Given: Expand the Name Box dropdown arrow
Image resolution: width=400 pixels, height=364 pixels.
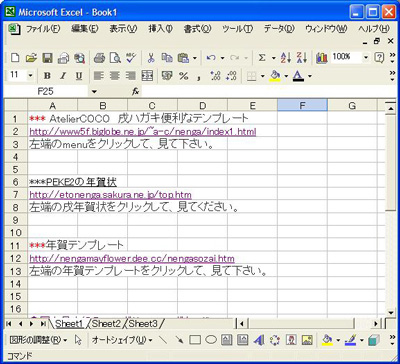Looking at the screenshot, I should coord(94,92).
